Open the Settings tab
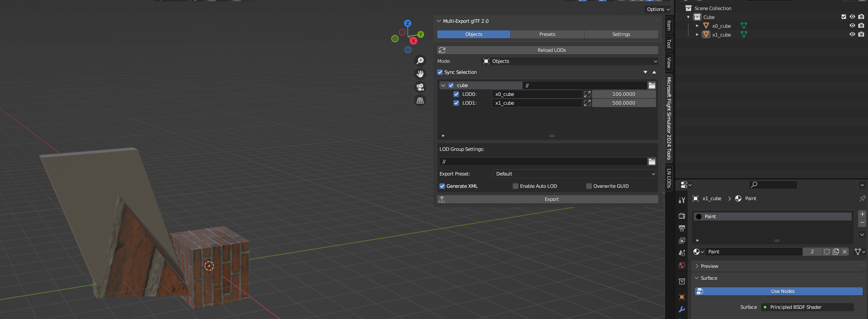This screenshot has width=868, height=319. click(621, 34)
